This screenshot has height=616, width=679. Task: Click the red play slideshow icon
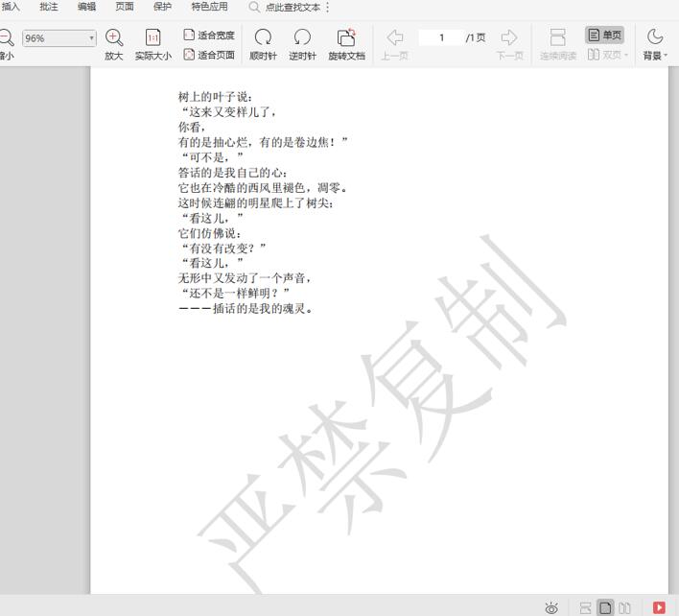pyautogui.click(x=659, y=607)
